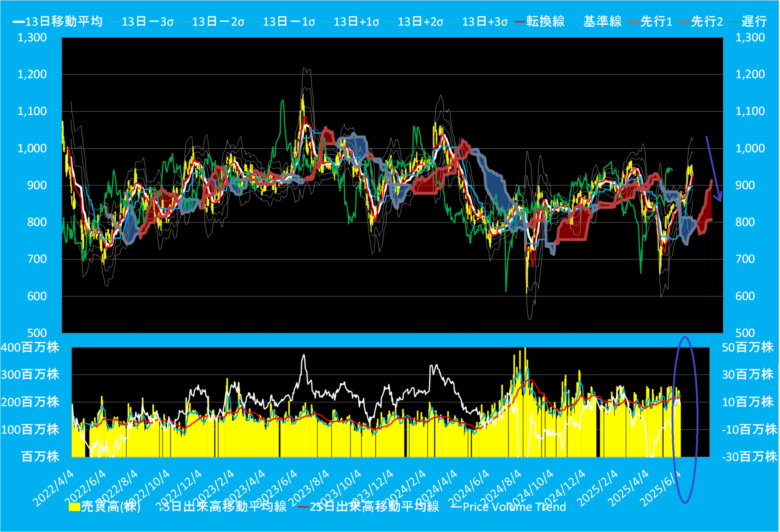Screen dimensions: 780x532
Task: Click the 25日出来高移動平均線 legend label
Action: (374, 506)
